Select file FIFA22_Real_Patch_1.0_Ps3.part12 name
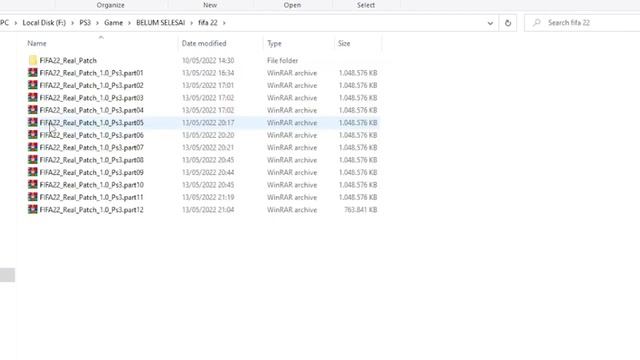 pos(91,210)
